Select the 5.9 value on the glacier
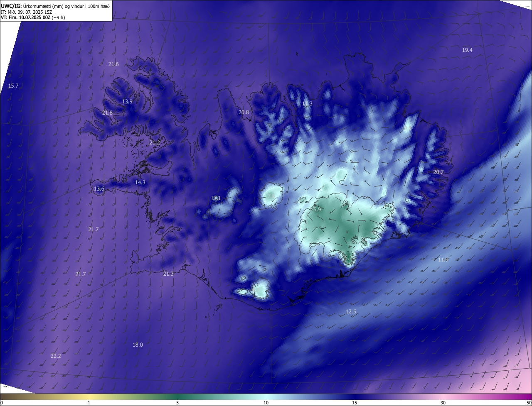The image size is (532, 406). click(317, 210)
